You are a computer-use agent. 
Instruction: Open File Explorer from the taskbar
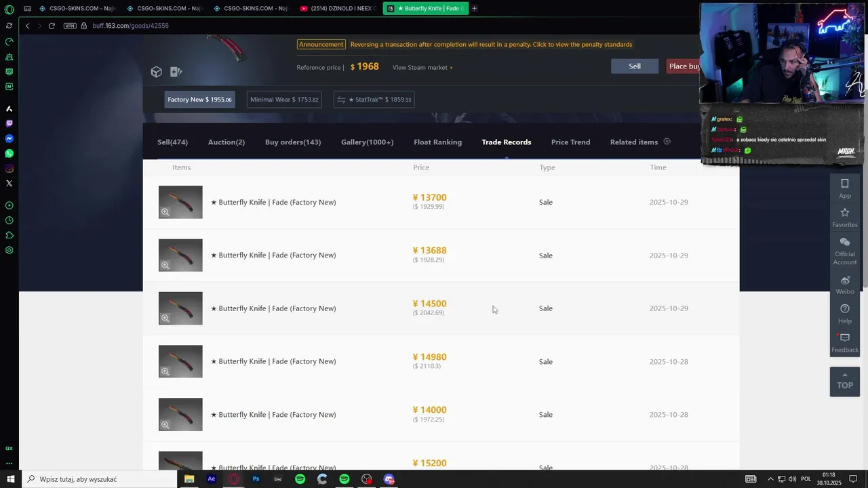tap(189, 479)
